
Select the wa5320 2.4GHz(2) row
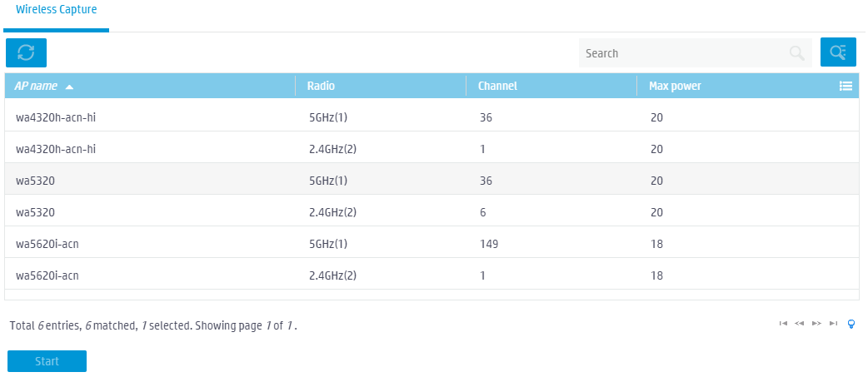click(432, 212)
